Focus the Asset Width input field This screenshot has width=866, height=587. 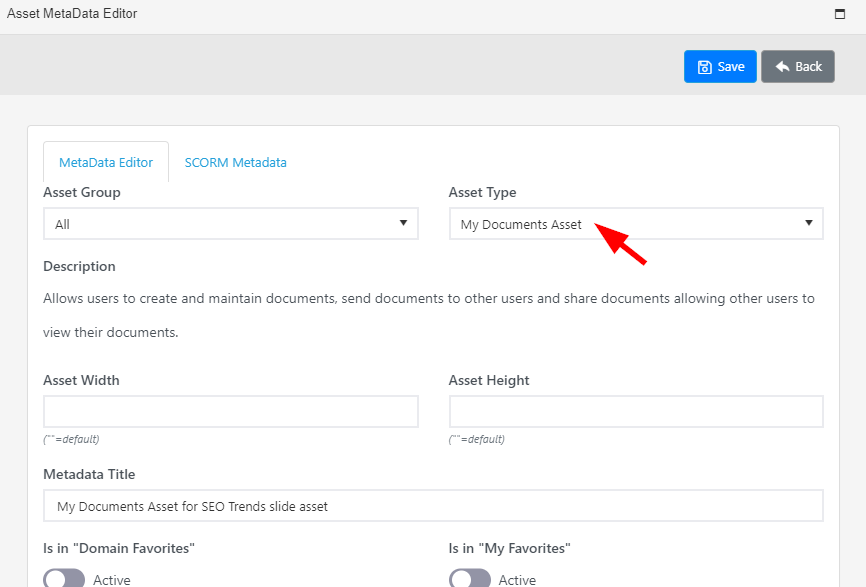tap(231, 411)
